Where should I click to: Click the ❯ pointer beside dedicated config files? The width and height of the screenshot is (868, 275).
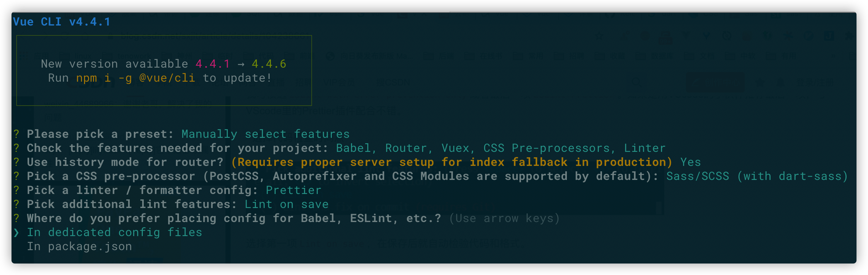(x=16, y=233)
